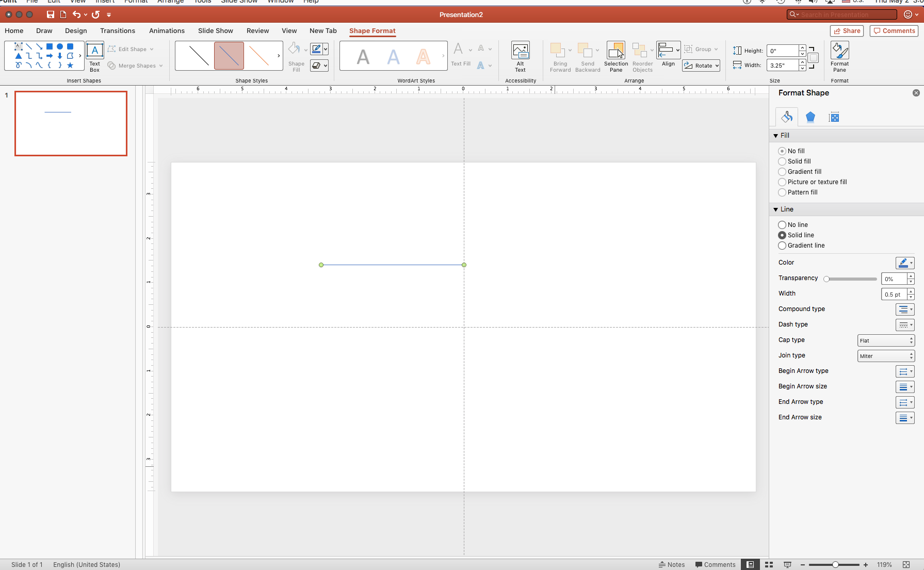This screenshot has height=570, width=924.
Task: Open the Alt Text tool
Action: (520, 57)
